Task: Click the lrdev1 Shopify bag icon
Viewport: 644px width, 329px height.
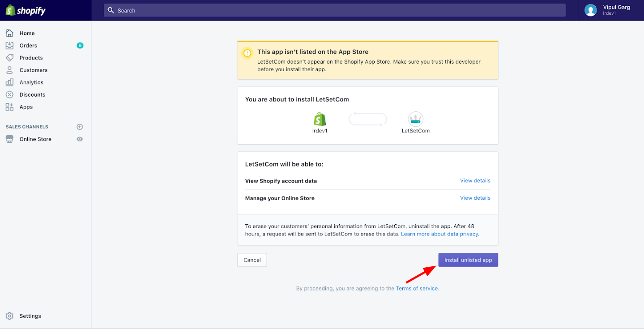Action: pos(320,119)
